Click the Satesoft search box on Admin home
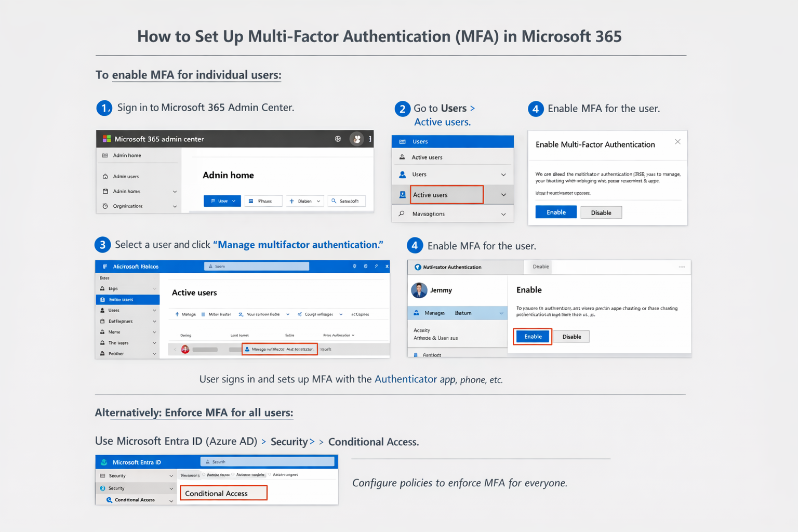The image size is (798, 532). point(347,201)
